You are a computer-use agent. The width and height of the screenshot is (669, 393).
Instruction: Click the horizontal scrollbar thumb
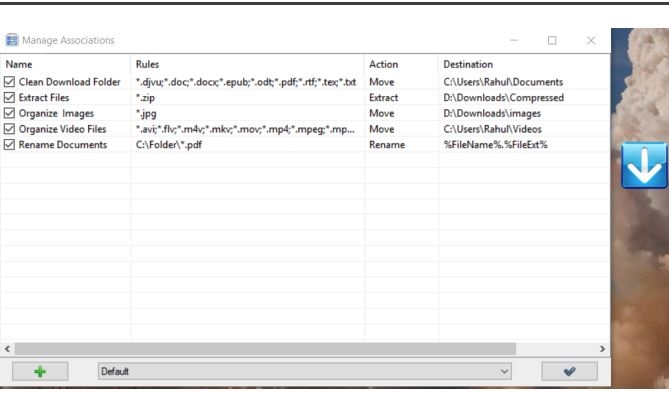click(265, 349)
